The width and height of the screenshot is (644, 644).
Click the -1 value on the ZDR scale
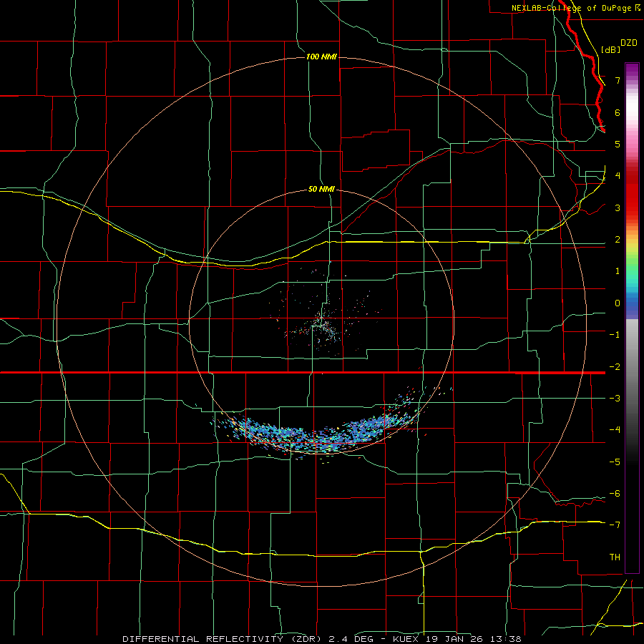click(615, 335)
